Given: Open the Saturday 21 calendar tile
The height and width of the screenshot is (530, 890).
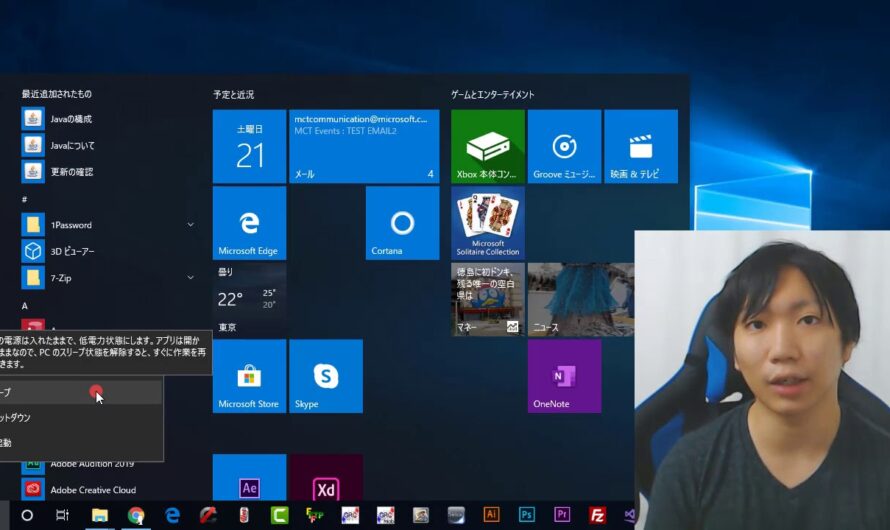Looking at the screenshot, I should coord(249,147).
